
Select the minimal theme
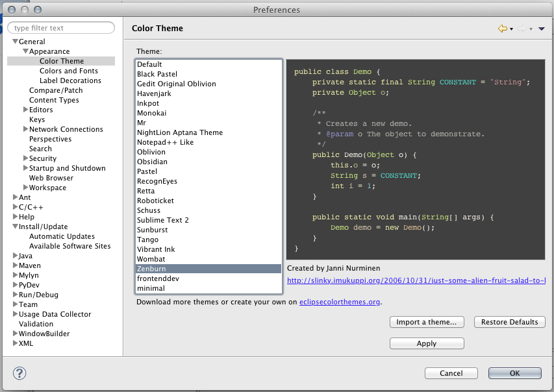(x=208, y=288)
